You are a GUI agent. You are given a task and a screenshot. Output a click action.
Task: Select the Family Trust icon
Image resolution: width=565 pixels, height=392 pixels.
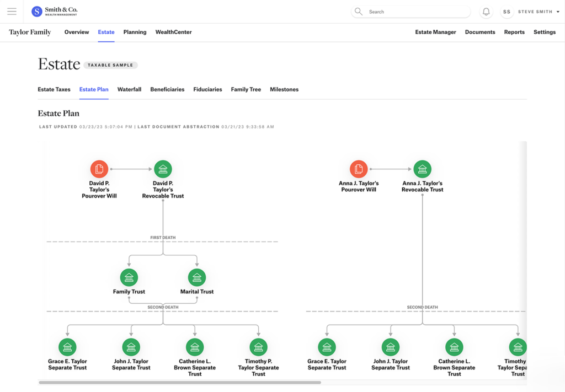point(129,277)
